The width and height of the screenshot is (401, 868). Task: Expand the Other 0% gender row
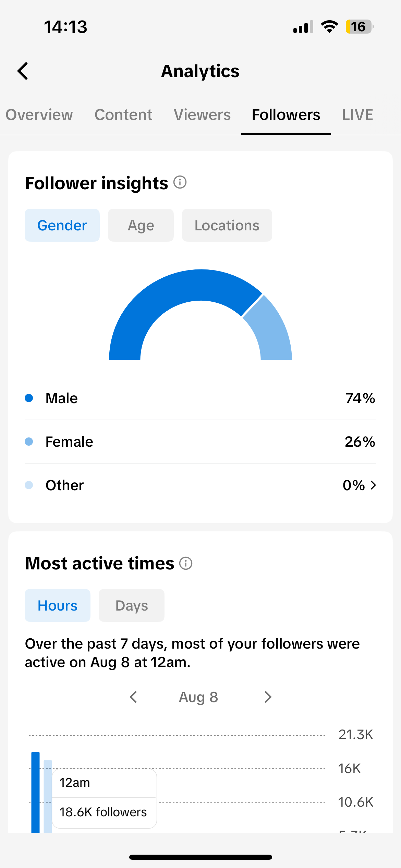pos(200,485)
